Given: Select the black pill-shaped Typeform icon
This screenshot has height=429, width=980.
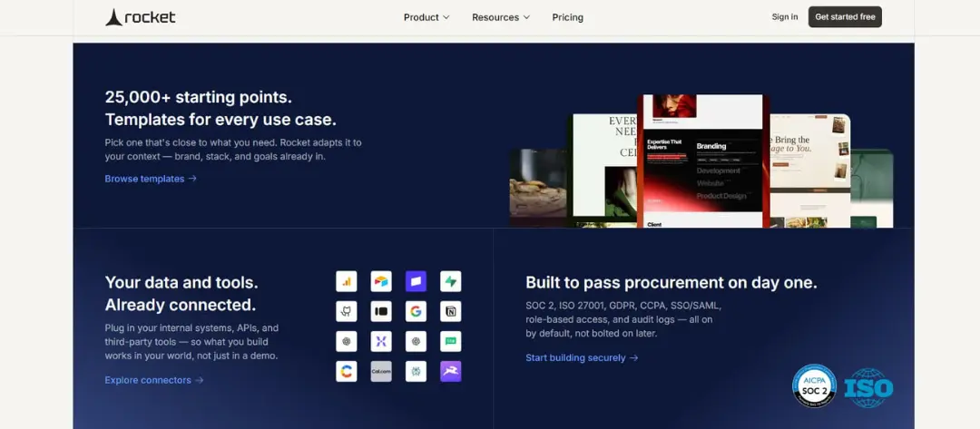Looking at the screenshot, I should [380, 311].
